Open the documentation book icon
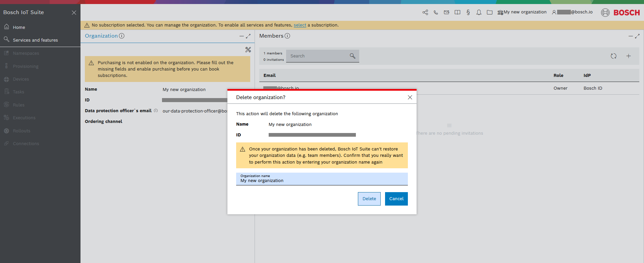Screen dimensions: 644x263 click(457, 12)
